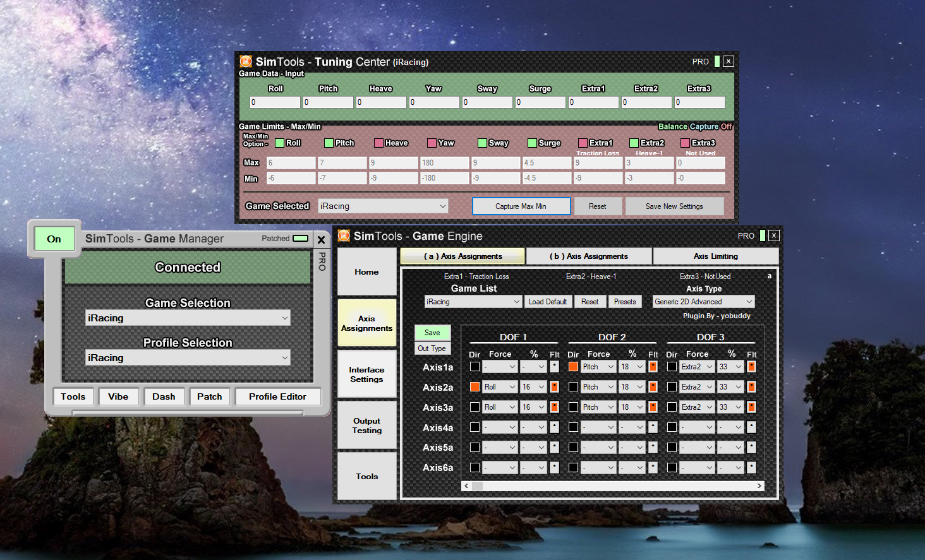Toggle the Axis6a DOF 3 filter button

tap(751, 467)
